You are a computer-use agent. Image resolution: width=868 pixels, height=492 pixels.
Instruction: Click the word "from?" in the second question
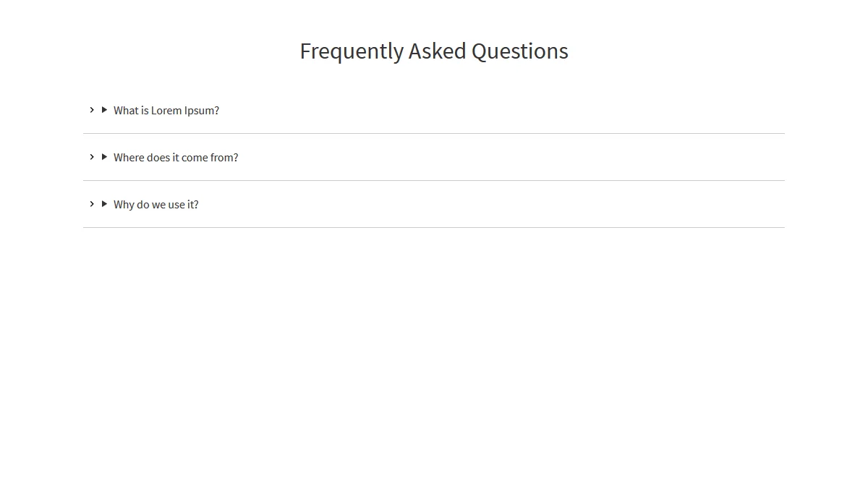(x=224, y=158)
